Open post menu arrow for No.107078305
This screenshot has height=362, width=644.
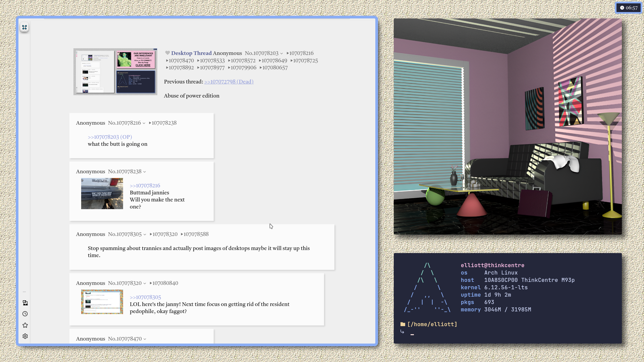tap(145, 235)
